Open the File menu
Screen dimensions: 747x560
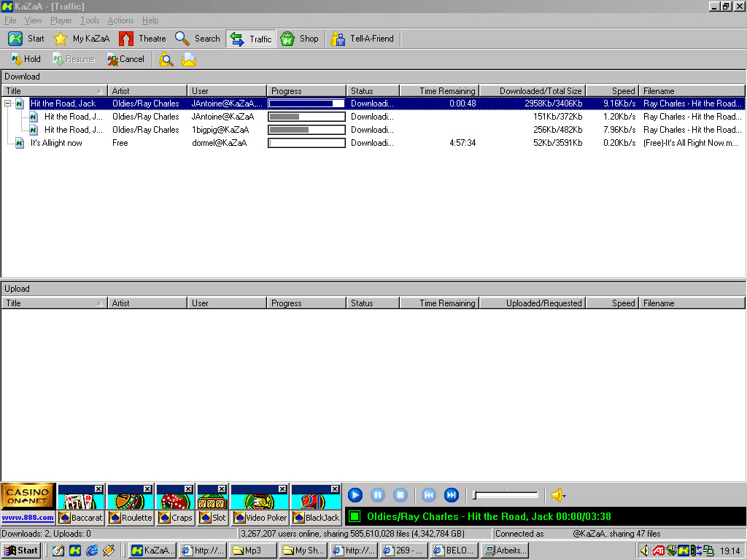[10, 20]
